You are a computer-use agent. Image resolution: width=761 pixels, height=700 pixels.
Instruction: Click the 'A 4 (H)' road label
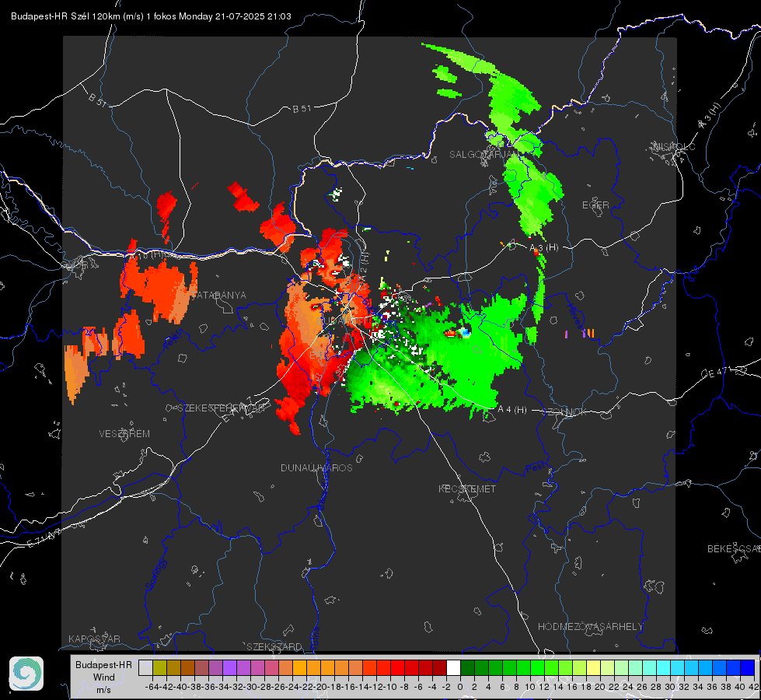click(512, 410)
